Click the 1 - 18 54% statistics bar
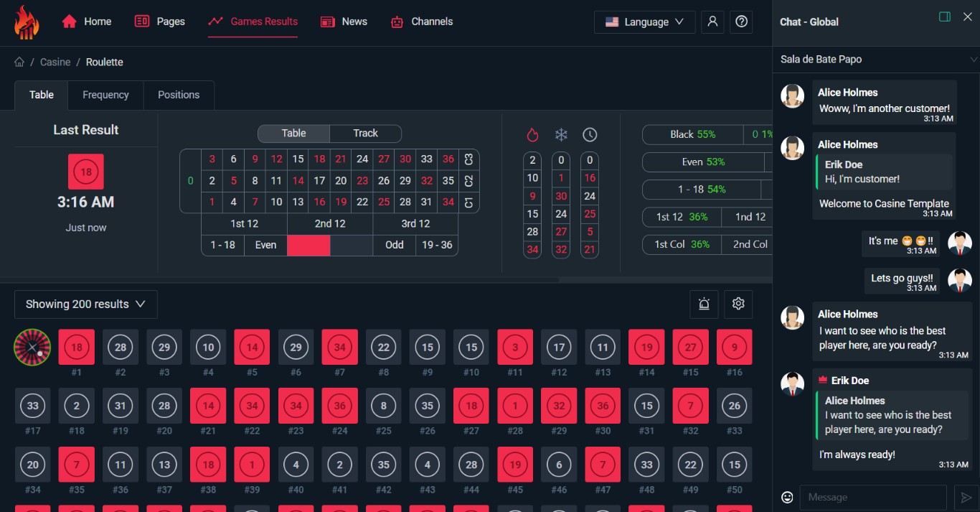 tap(702, 190)
